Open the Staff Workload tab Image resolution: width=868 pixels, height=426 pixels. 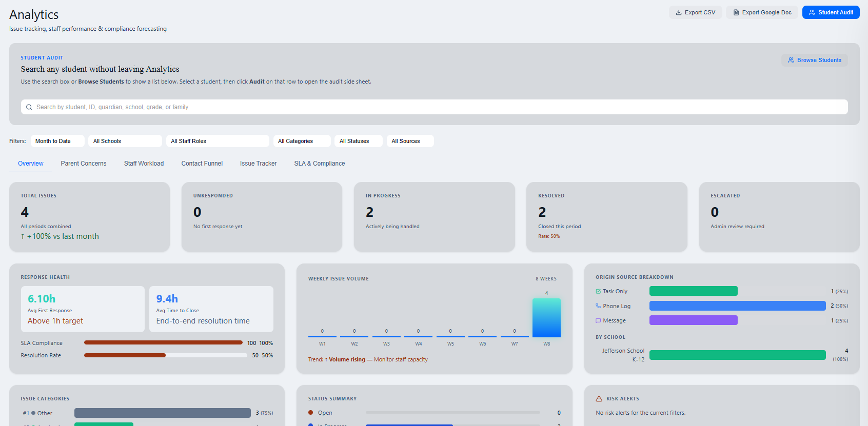[144, 164]
